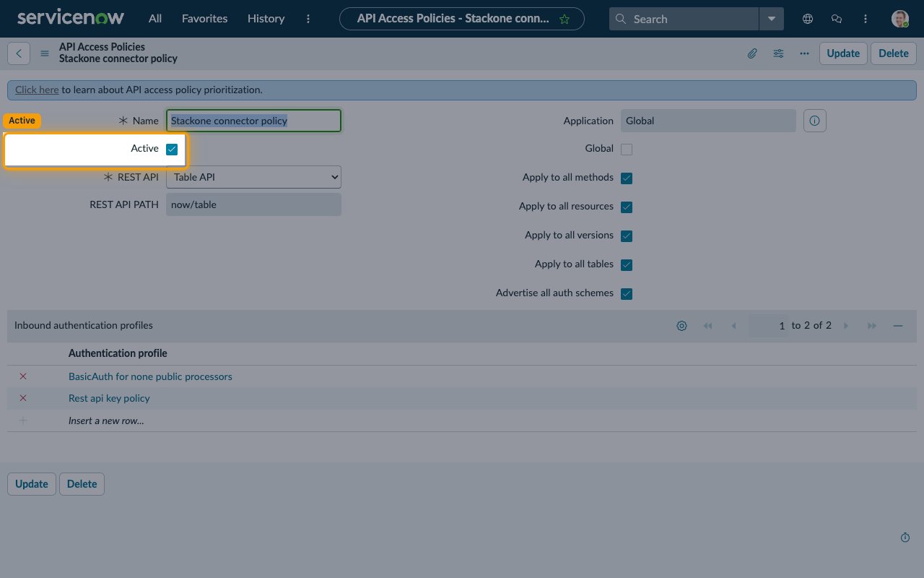The width and height of the screenshot is (924, 578).
Task: Go to last page of profiles list
Action: click(872, 326)
